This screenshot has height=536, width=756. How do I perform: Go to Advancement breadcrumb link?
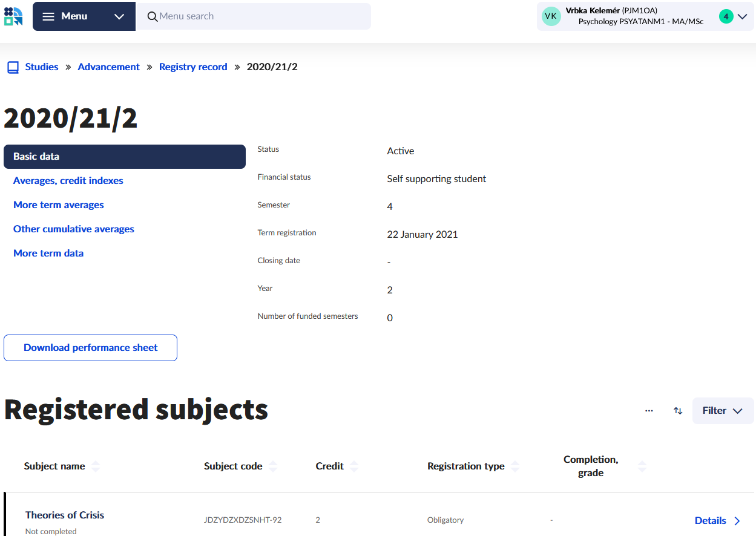coord(108,67)
